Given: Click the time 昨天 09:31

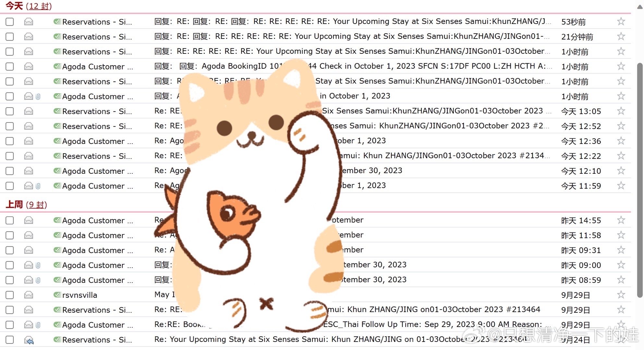Looking at the screenshot, I should 581,250.
